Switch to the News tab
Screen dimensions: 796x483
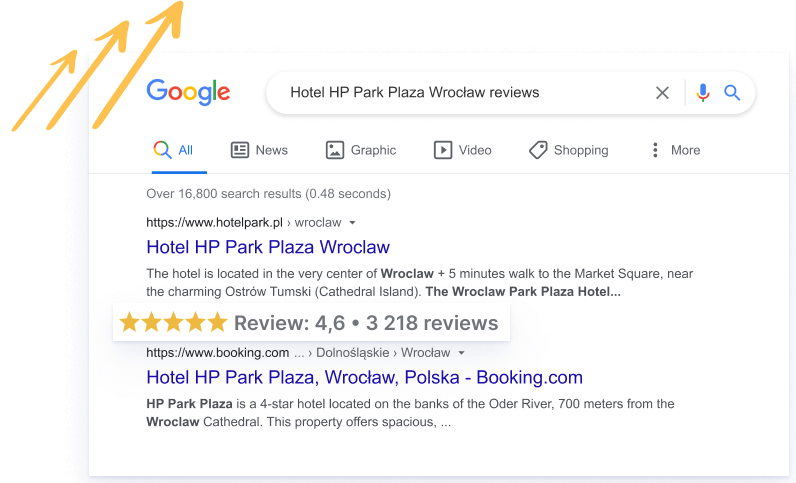(259, 150)
